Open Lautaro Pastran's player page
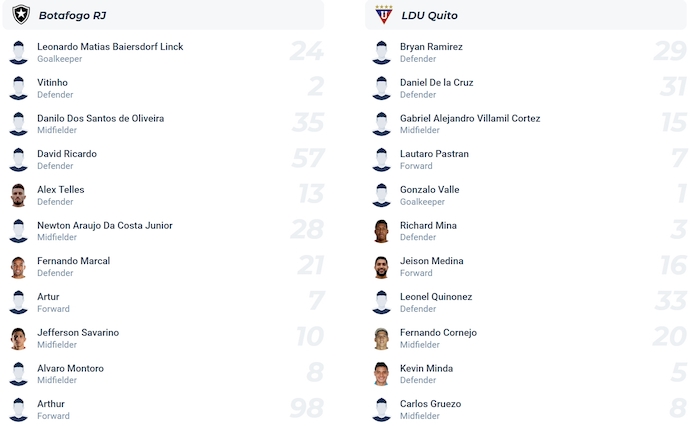The height and width of the screenshot is (426, 690). tap(434, 154)
